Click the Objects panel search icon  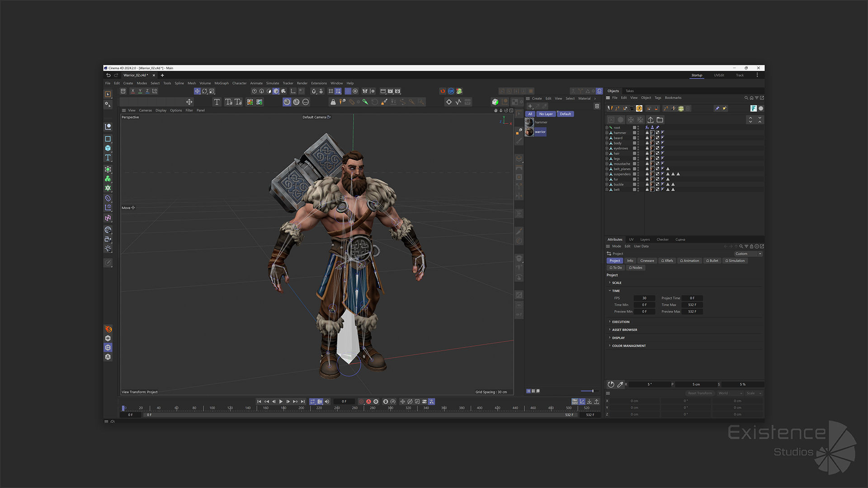(746, 98)
